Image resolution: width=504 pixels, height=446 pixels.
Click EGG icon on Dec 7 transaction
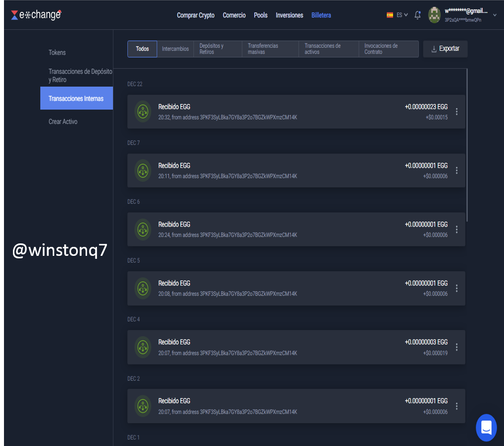point(143,170)
